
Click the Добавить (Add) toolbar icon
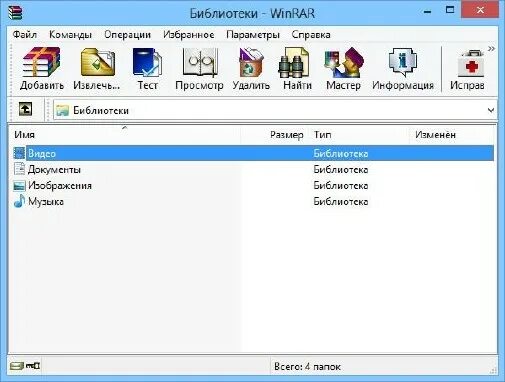[41, 69]
